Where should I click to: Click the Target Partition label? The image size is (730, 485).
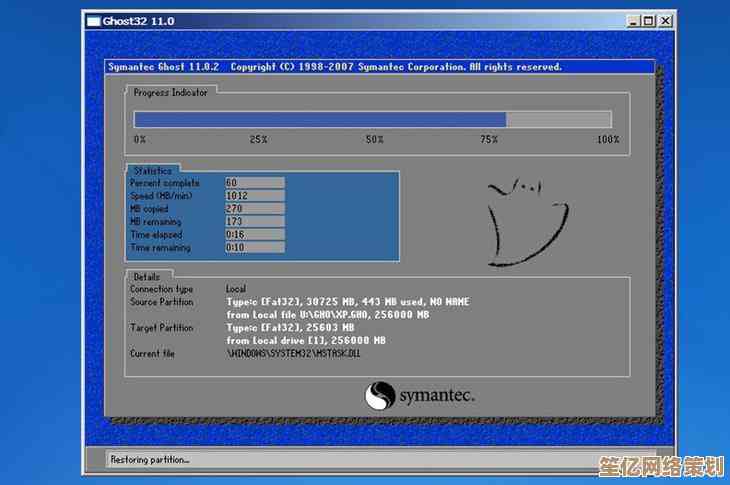[162, 328]
